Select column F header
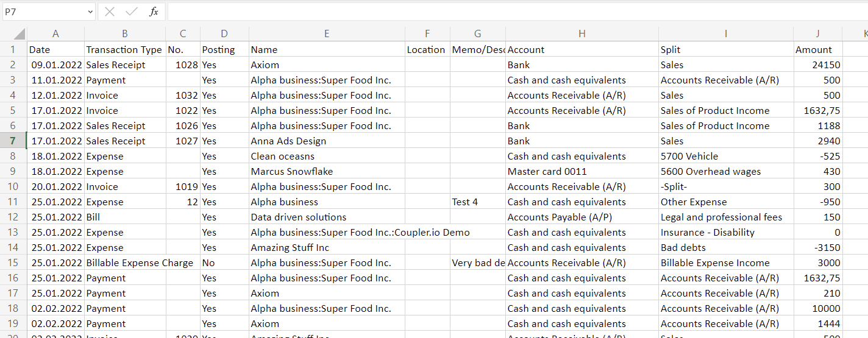The image size is (868, 338). [x=427, y=34]
